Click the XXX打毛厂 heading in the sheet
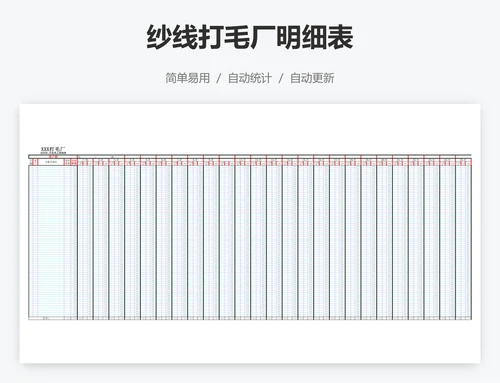This screenshot has height=383, width=500. pyautogui.click(x=53, y=149)
